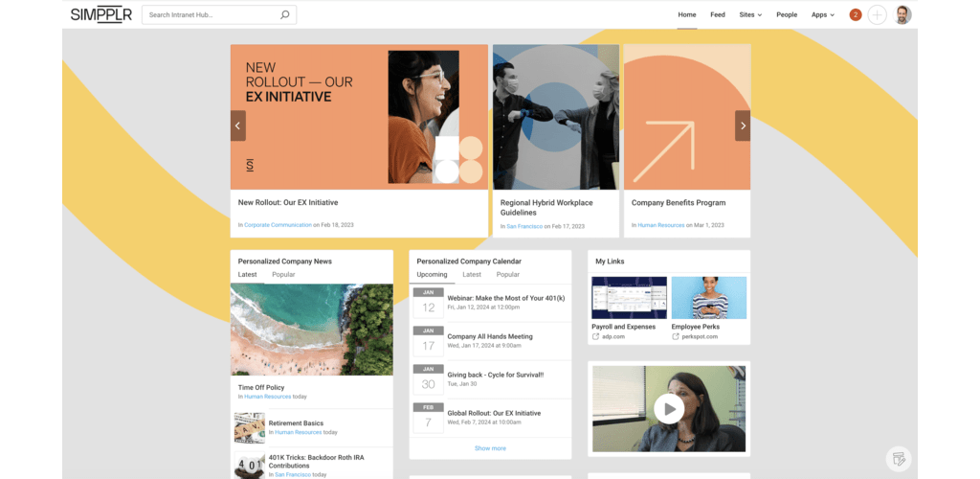Open the People menu item
The height and width of the screenshot is (479, 980).
coord(787,15)
